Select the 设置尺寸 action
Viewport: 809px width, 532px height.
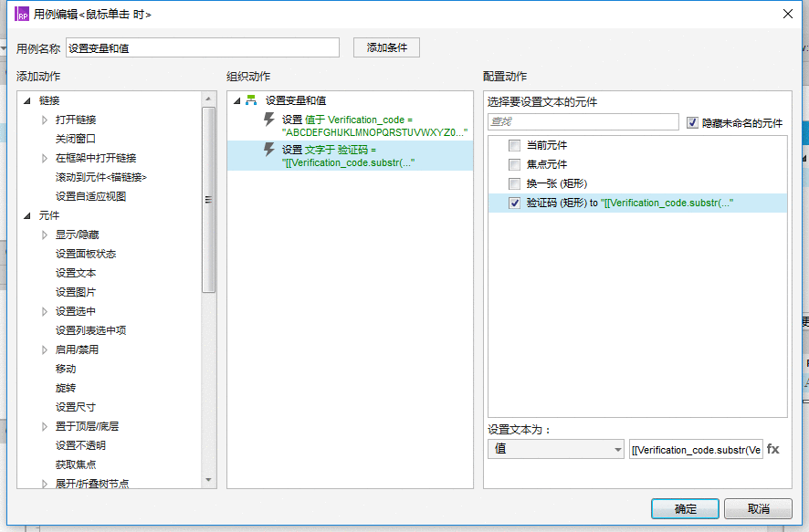tap(75, 407)
